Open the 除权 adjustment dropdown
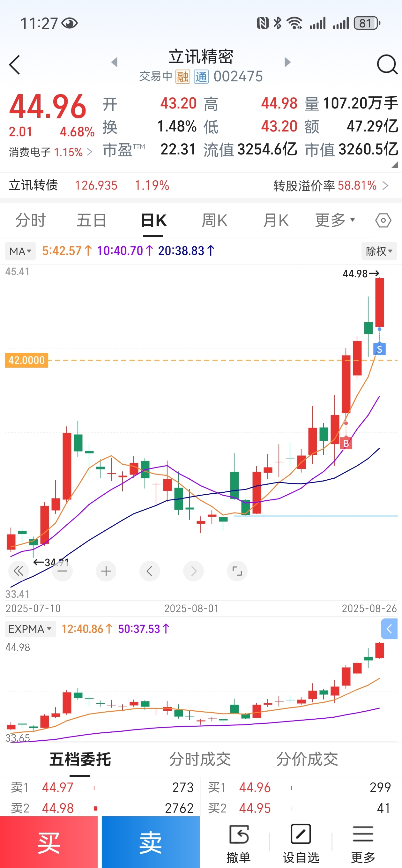This screenshot has width=402, height=868. tap(379, 251)
